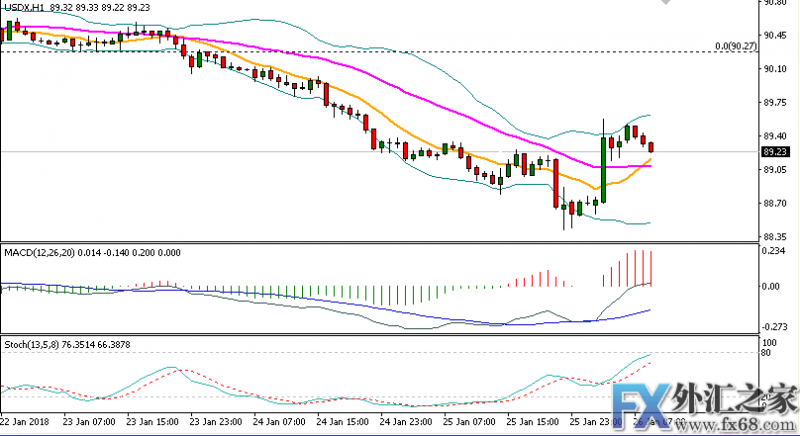
Task: Select the 89.05 price axis value
Action: click(x=774, y=169)
